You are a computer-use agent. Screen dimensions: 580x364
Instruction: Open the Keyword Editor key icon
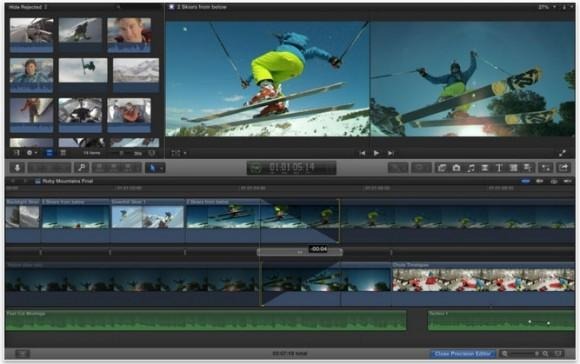coord(82,168)
